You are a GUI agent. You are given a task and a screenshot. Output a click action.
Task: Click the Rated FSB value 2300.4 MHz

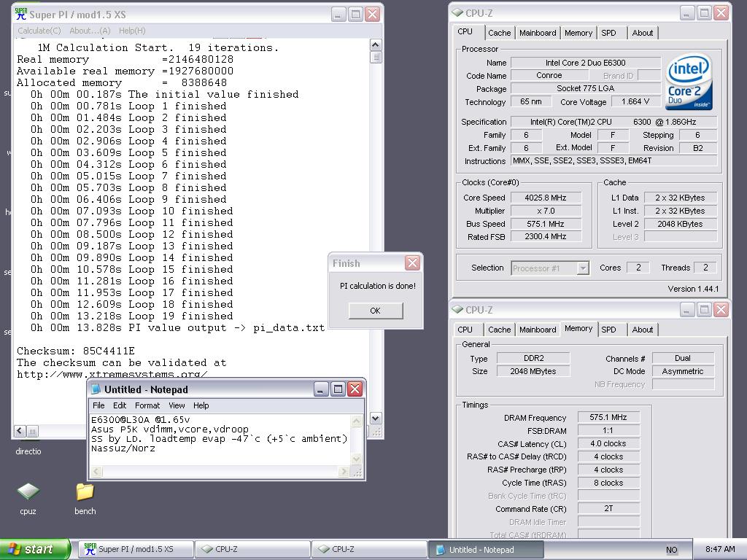tap(546, 236)
